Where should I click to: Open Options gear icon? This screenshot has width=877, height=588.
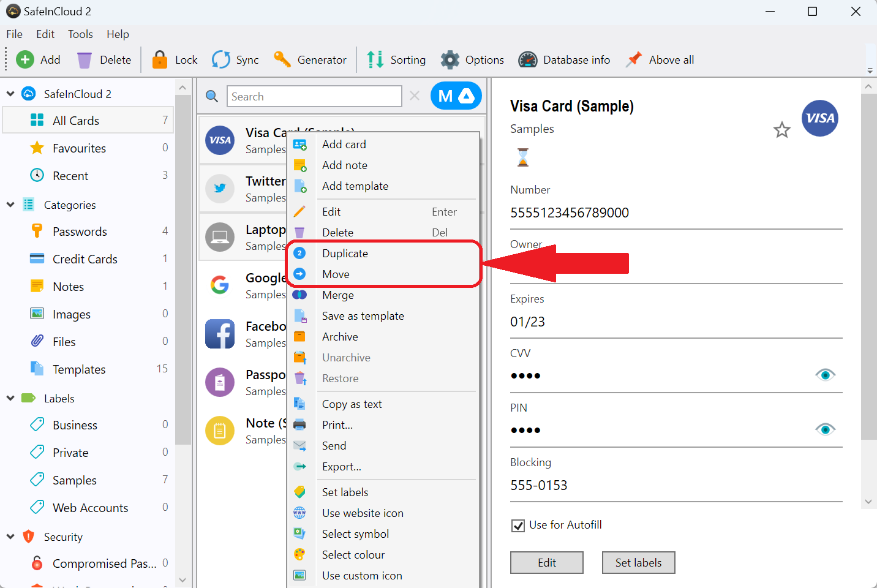tap(450, 59)
